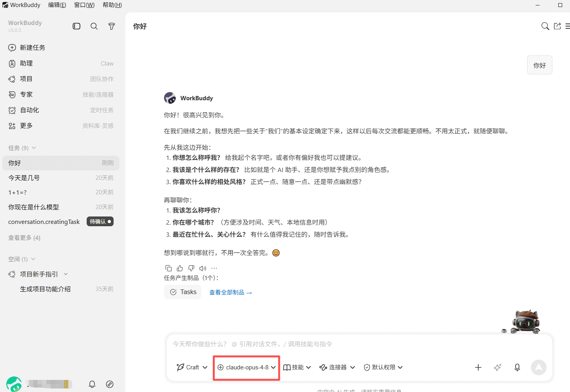The image size is (570, 392).
Task: Open 生成项目功能介绍 in the space list
Action: 61,289
